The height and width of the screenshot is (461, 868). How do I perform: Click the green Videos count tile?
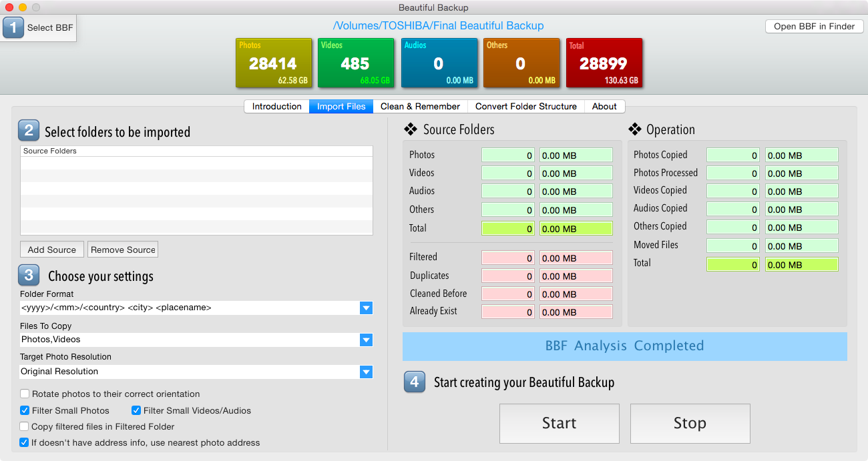click(356, 63)
